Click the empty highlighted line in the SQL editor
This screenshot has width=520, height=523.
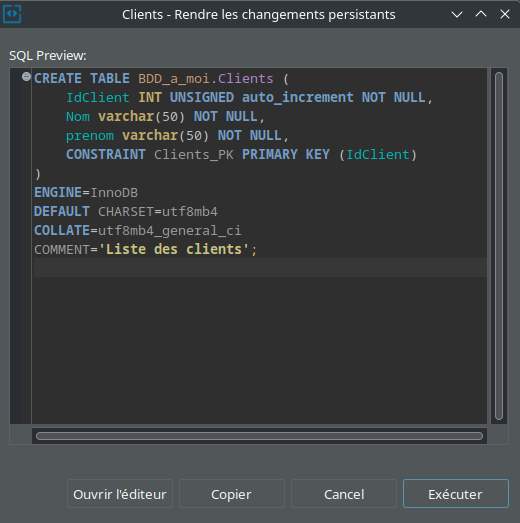[260, 268]
